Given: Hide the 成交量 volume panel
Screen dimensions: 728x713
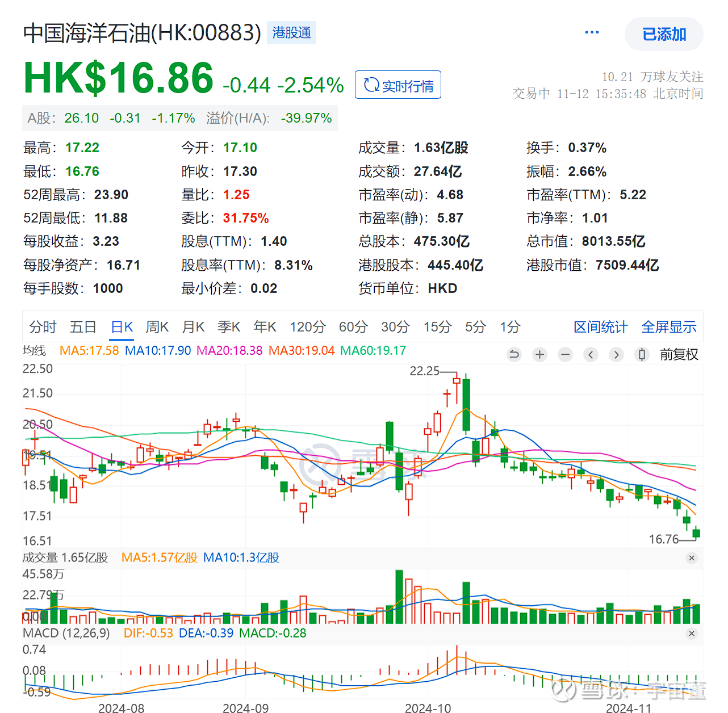Looking at the screenshot, I should click(692, 558).
